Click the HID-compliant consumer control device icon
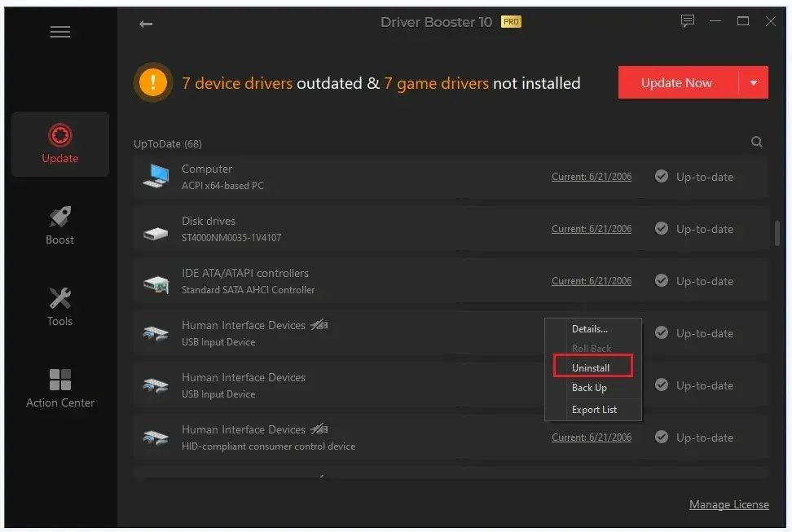The height and width of the screenshot is (532, 792). coord(156,437)
